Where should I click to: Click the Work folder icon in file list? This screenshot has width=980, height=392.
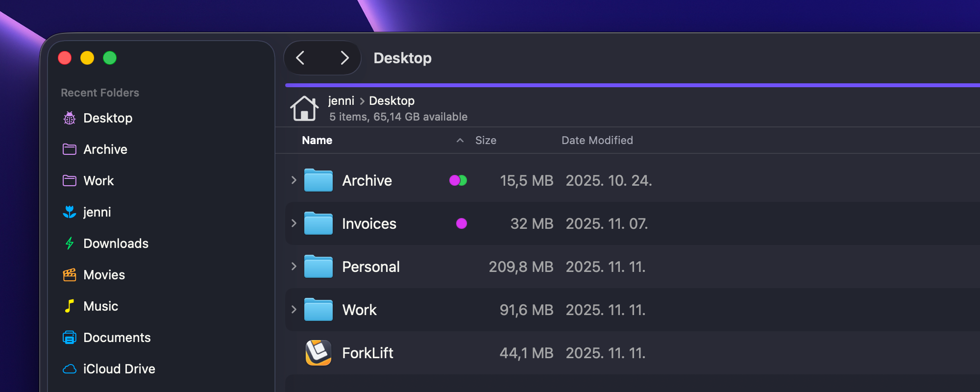point(318,310)
